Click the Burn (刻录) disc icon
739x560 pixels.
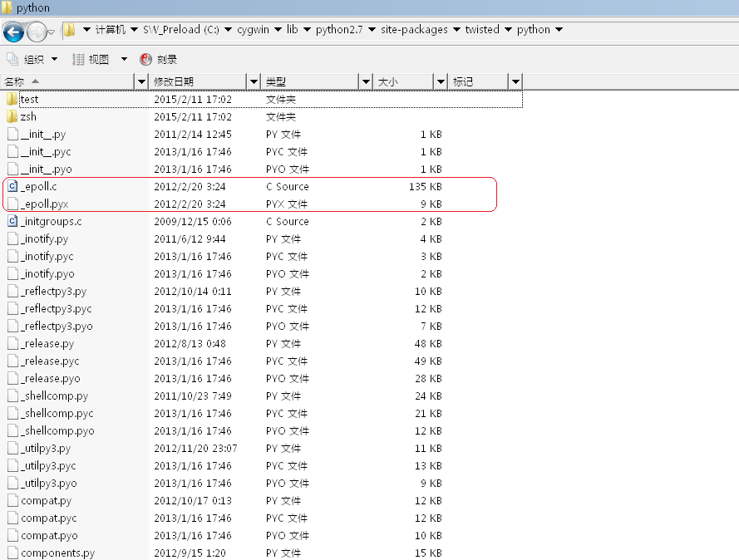pos(146,59)
